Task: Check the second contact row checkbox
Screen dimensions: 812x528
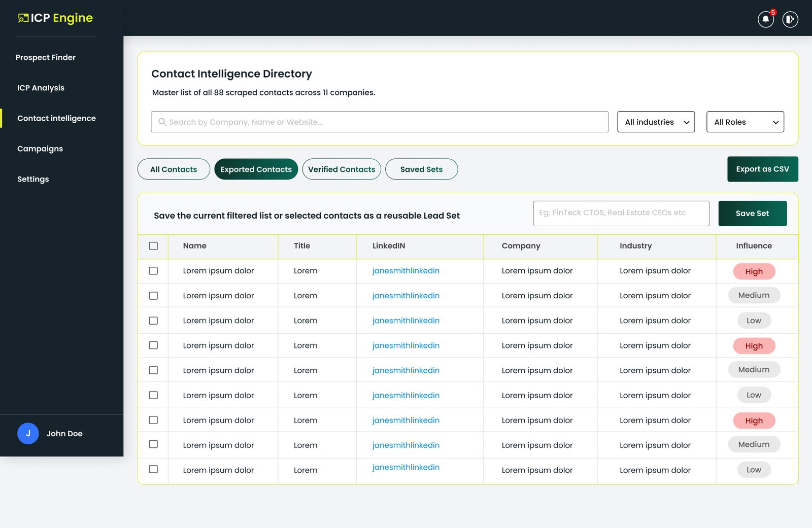Action: 153,296
